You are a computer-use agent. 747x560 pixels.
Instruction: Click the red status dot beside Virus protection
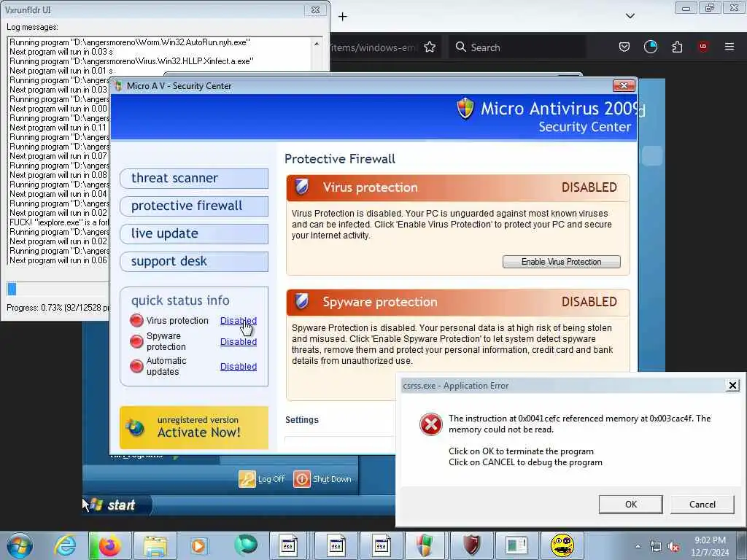(x=136, y=321)
